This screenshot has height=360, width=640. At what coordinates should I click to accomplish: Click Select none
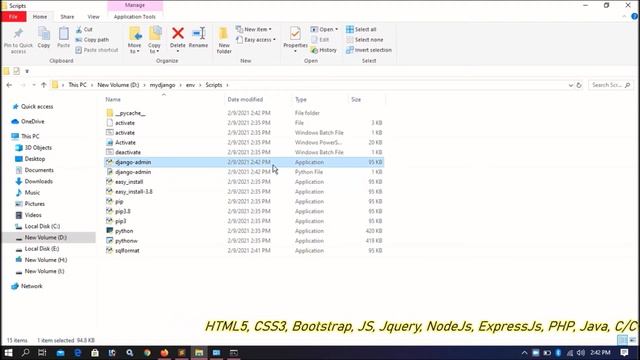coord(364,40)
